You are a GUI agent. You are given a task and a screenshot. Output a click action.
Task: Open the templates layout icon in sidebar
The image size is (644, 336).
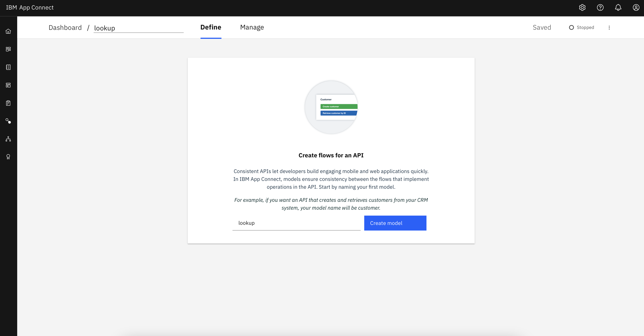pos(8,85)
